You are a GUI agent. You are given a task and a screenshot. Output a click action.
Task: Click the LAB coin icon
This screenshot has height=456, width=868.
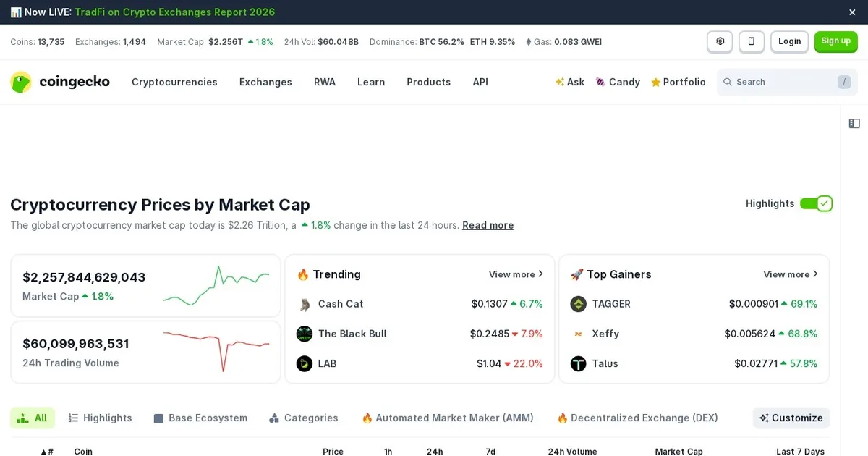coord(305,363)
